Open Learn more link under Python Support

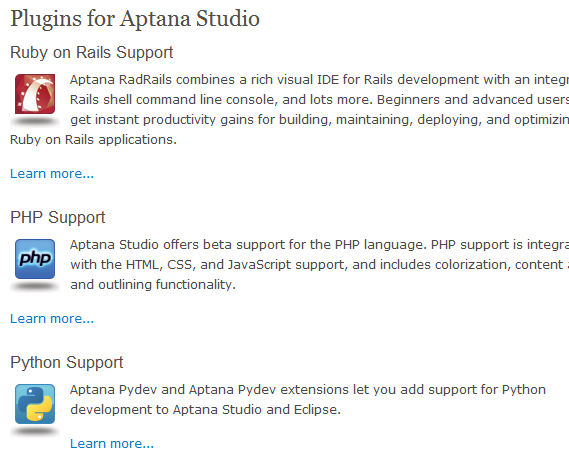coord(112,443)
